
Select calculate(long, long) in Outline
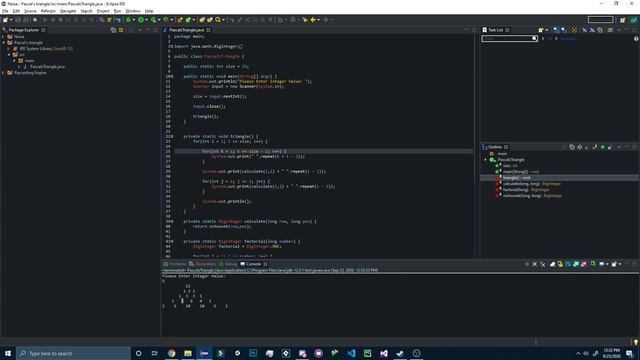[x=532, y=184]
